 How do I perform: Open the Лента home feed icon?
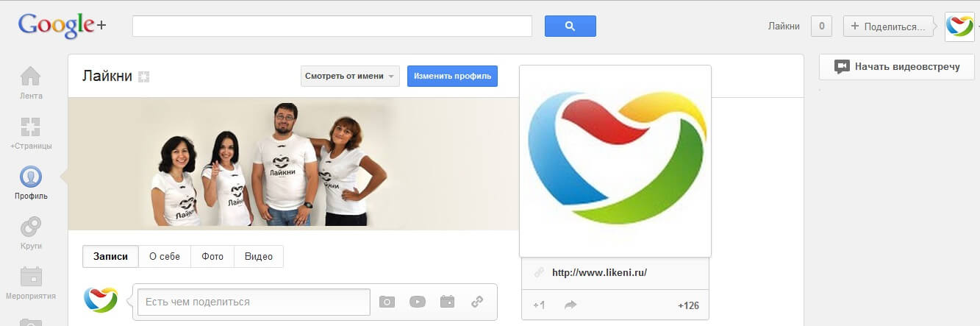point(31,77)
